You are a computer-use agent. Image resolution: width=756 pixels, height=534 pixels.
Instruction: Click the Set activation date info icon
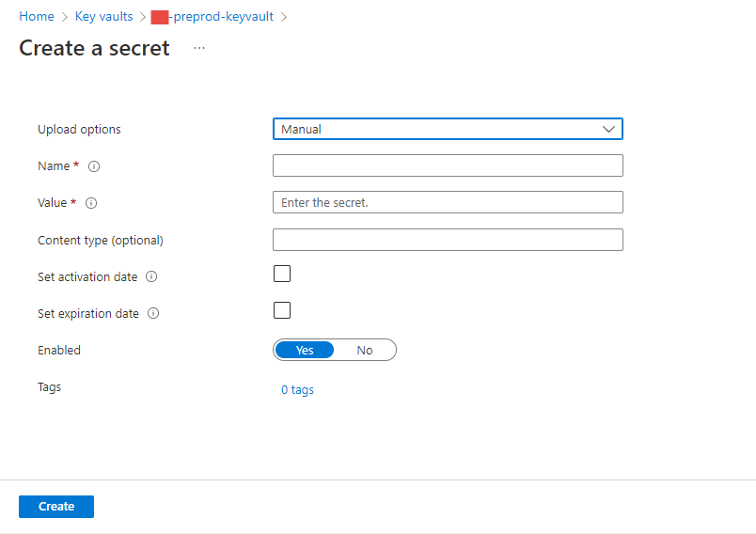coord(151,277)
